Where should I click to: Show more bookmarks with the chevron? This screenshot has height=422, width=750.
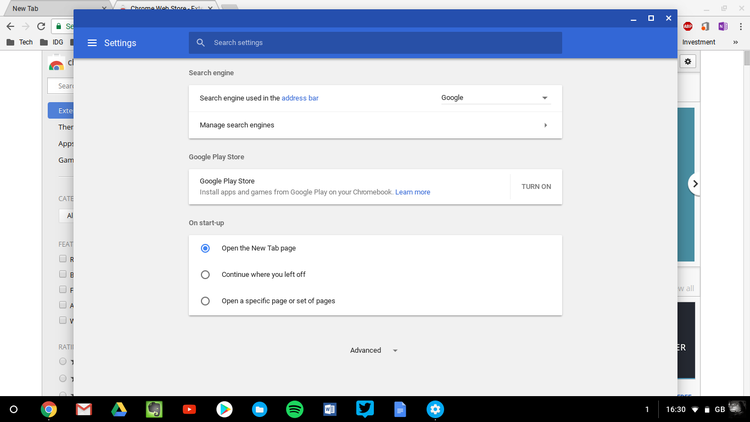[x=736, y=42]
